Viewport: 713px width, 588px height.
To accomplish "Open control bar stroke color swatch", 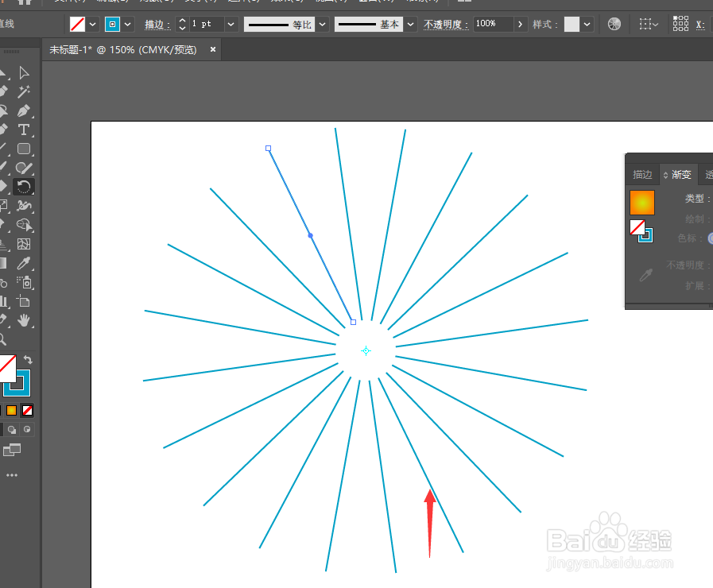I will click(x=112, y=24).
